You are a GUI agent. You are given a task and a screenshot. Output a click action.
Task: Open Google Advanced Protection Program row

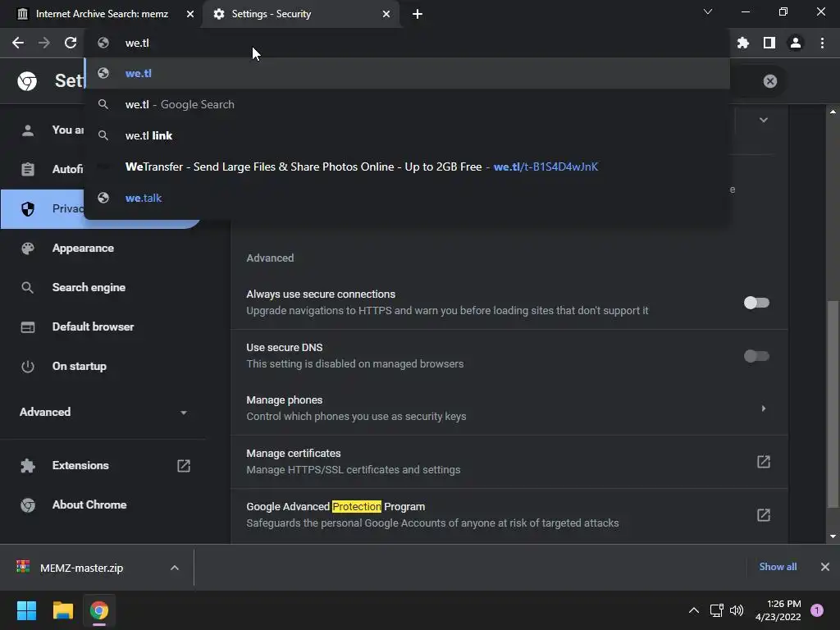coord(509,515)
